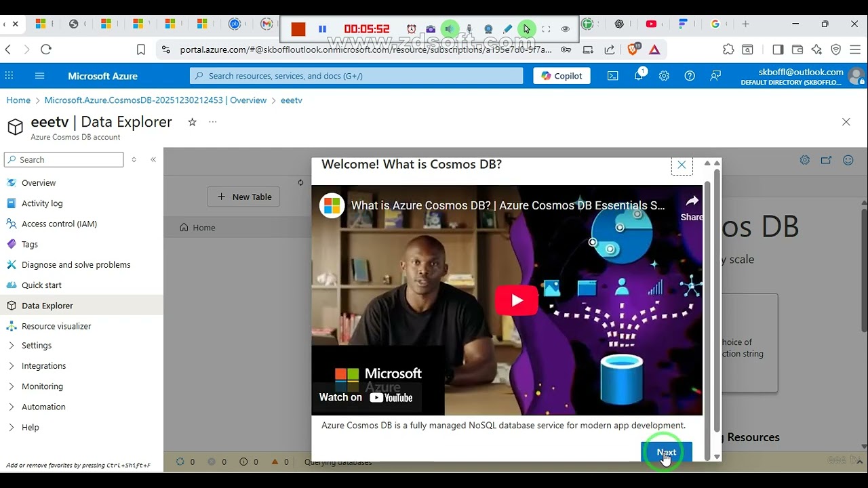Screen dimensions: 868x488
Task: Reload the browser page
Action: [x=46, y=49]
